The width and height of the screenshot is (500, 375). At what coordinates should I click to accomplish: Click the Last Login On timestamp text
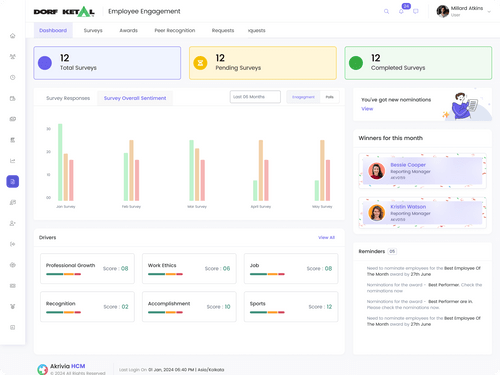click(172, 370)
